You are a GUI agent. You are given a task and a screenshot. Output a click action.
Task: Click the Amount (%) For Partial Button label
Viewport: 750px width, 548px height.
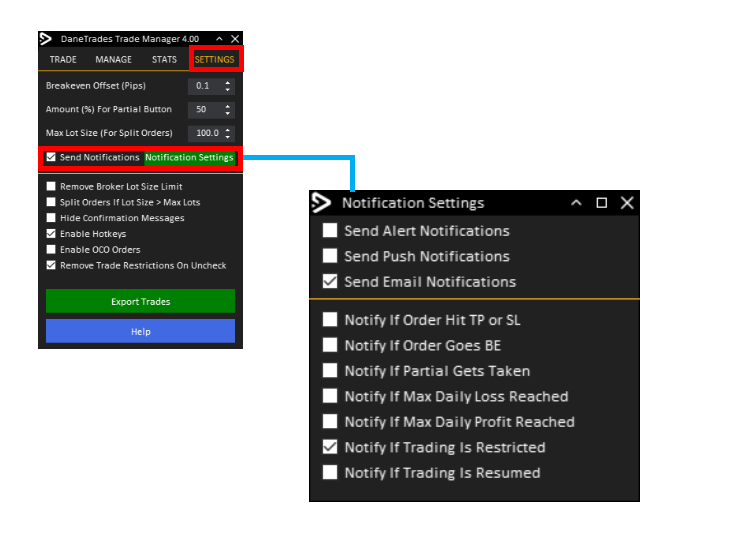click(x=109, y=110)
